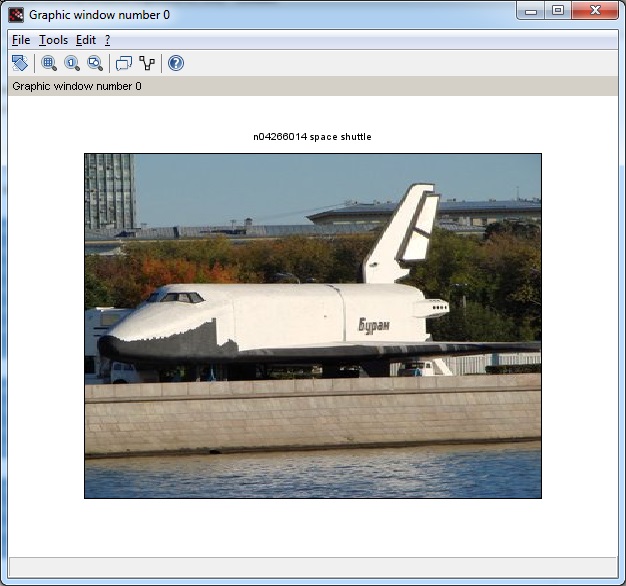Click the 'n04266014 space shuttle' title text
626x586 pixels.
(x=312, y=136)
